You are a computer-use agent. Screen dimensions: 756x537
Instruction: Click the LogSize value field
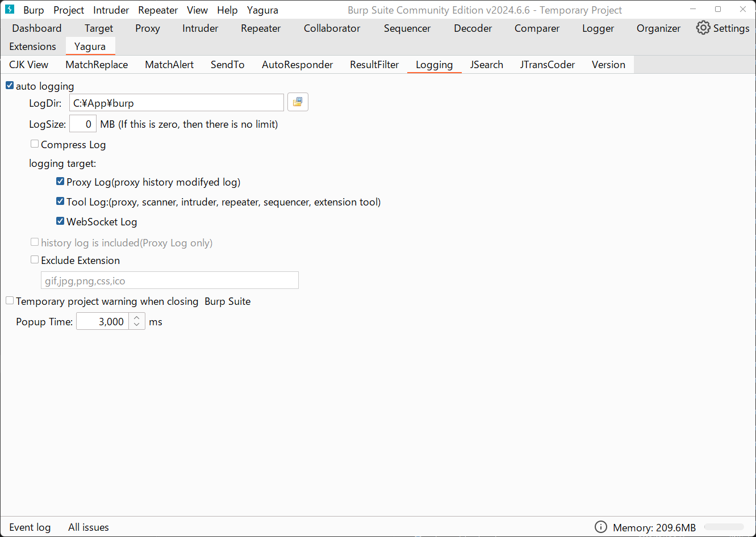(x=83, y=124)
